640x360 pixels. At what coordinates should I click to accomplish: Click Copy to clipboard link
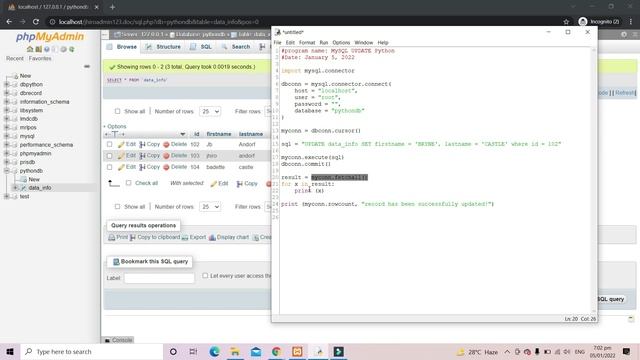pyautogui.click(x=158, y=237)
